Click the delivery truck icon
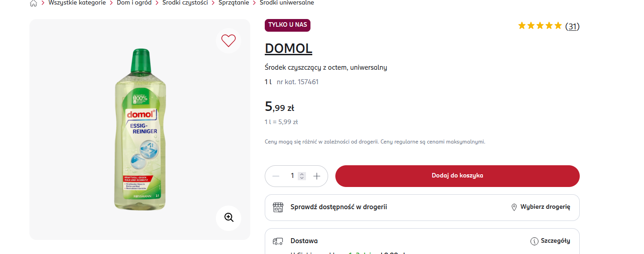 click(x=278, y=241)
